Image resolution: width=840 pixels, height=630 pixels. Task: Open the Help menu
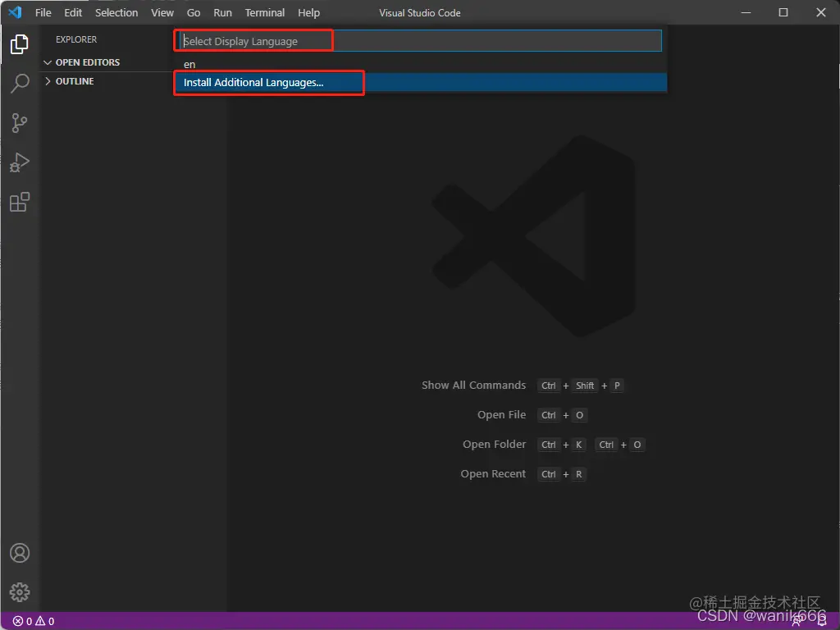[308, 12]
